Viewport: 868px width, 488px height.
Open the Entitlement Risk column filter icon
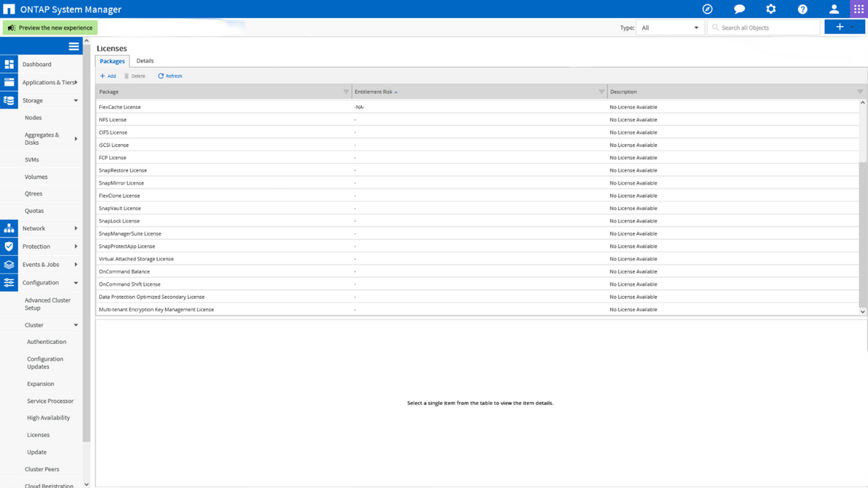(x=601, y=92)
